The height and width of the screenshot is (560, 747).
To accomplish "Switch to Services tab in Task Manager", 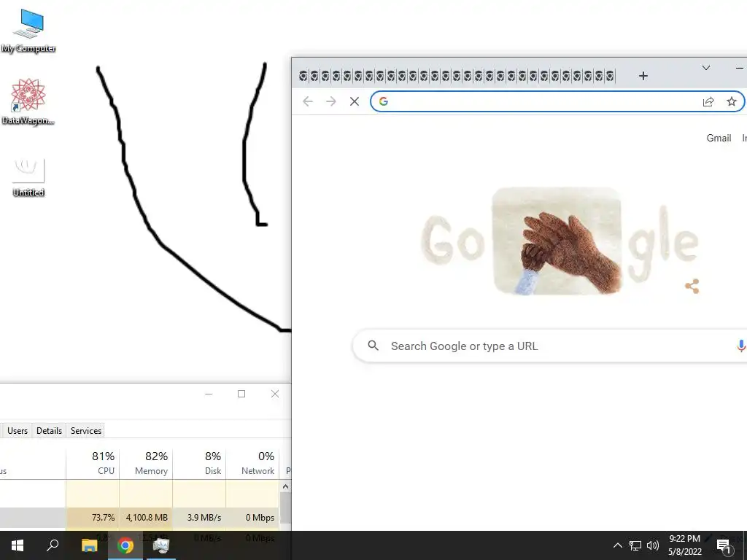I will click(x=86, y=430).
